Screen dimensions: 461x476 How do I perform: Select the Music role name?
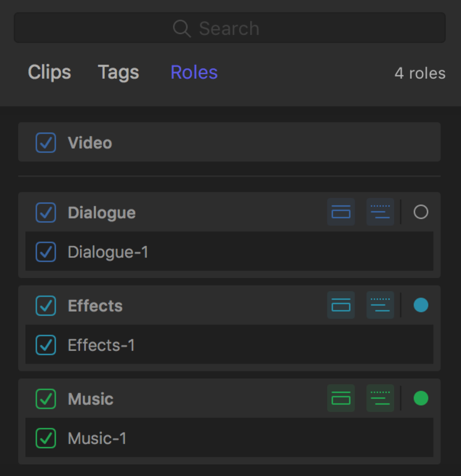[90, 399]
